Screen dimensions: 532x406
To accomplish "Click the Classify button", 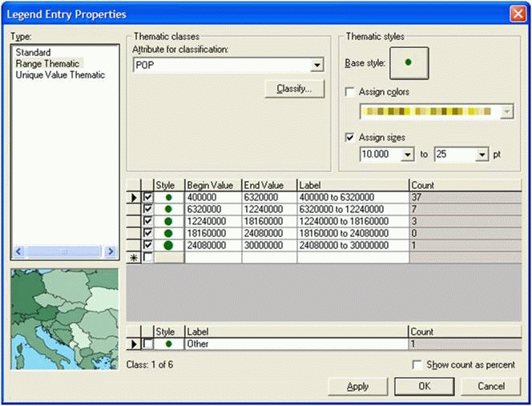I will point(293,88).
